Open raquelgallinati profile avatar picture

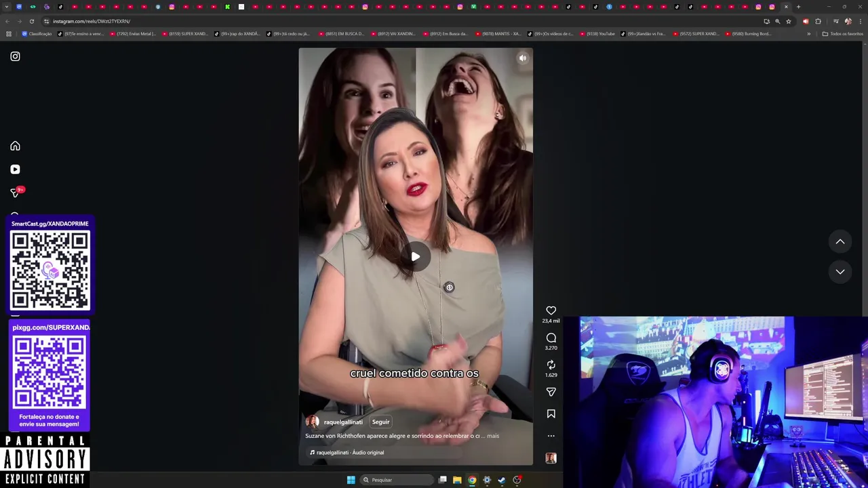coord(312,422)
